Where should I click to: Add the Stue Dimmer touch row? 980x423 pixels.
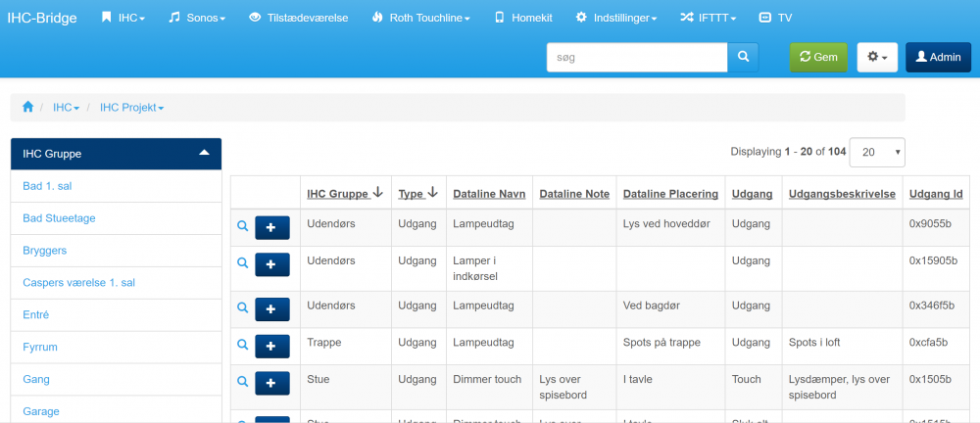pos(271,383)
